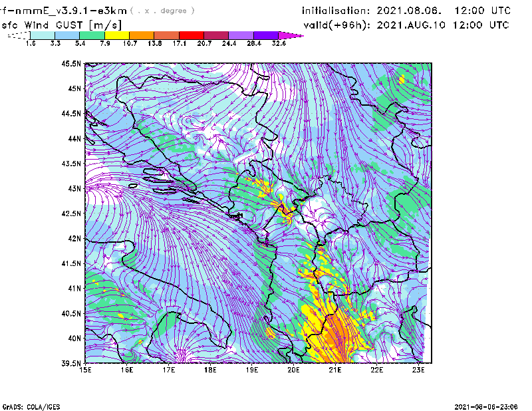Click the 40.5N latitude label
The height and width of the screenshot is (411, 532).
click(x=71, y=314)
